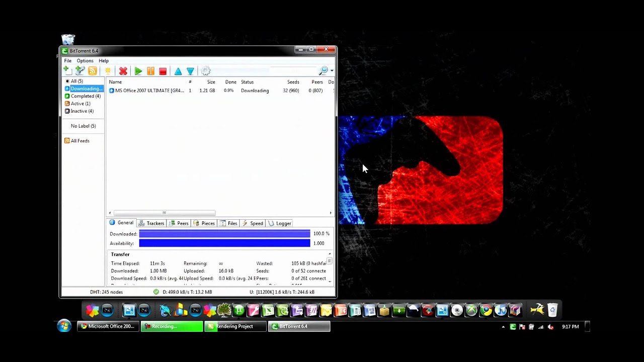Switch to Rendering Project taskbar button
The height and width of the screenshot is (362, 644).
(x=235, y=326)
